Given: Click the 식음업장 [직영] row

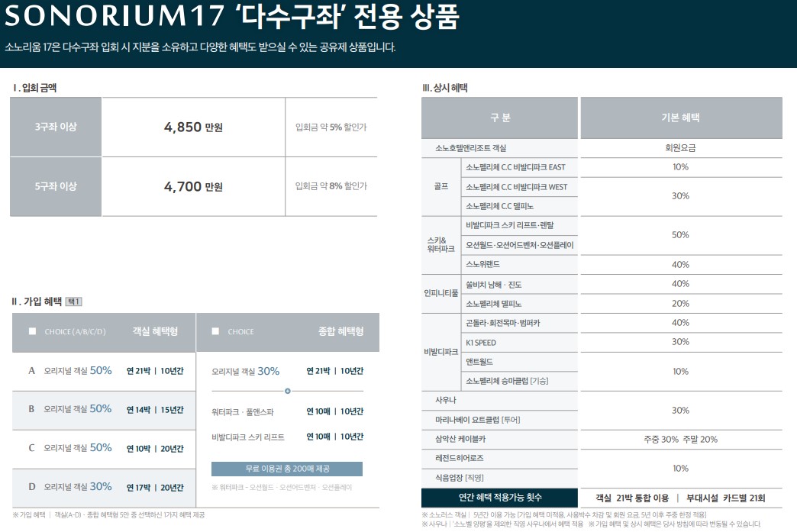Looking at the screenshot, I should (x=499, y=478).
